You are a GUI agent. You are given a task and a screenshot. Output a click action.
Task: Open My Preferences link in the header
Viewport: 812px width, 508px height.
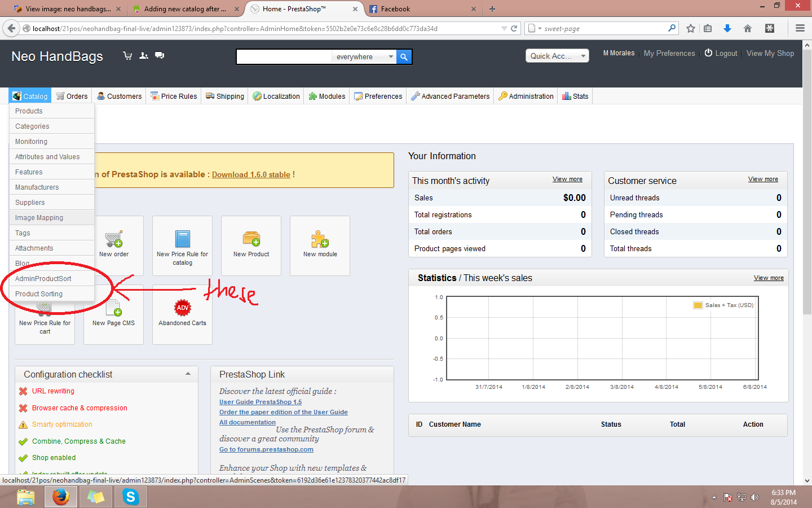(x=669, y=53)
